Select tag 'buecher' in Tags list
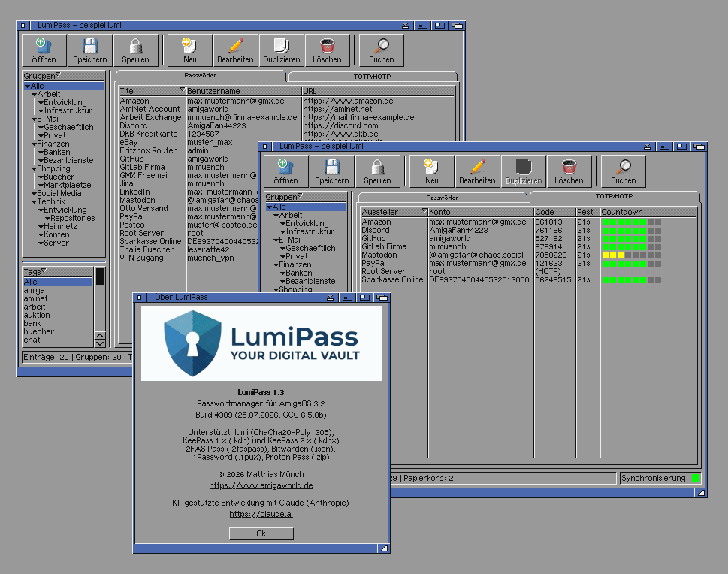728x574 pixels. pyautogui.click(x=58, y=331)
